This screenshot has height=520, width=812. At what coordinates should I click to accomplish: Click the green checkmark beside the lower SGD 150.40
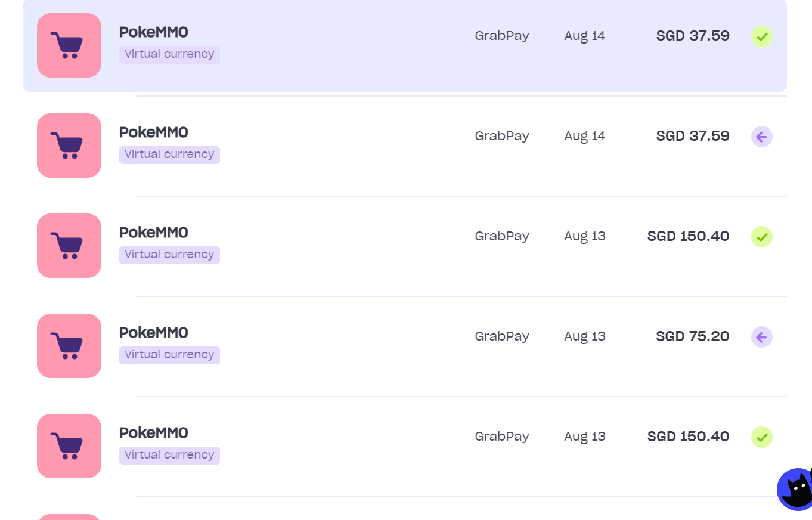762,437
